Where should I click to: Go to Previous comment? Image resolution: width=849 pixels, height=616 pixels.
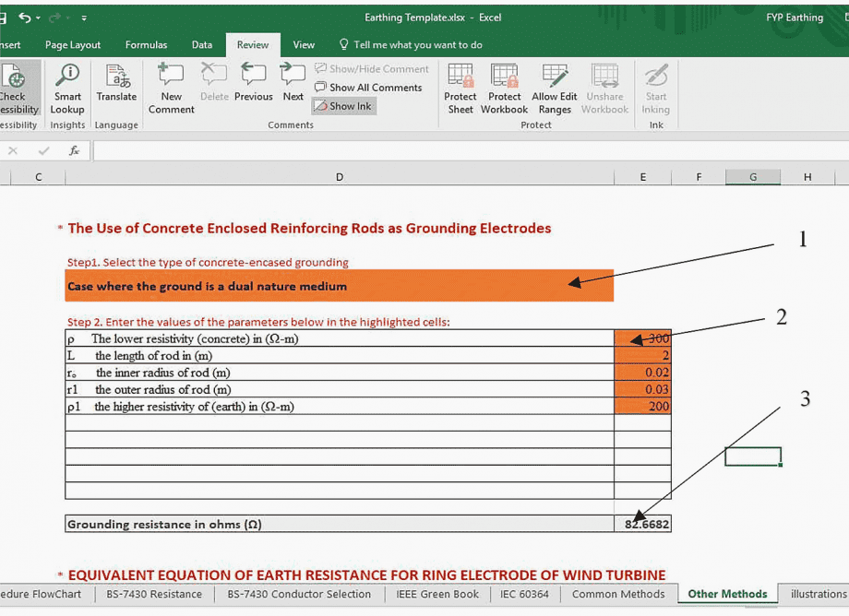coord(254,83)
